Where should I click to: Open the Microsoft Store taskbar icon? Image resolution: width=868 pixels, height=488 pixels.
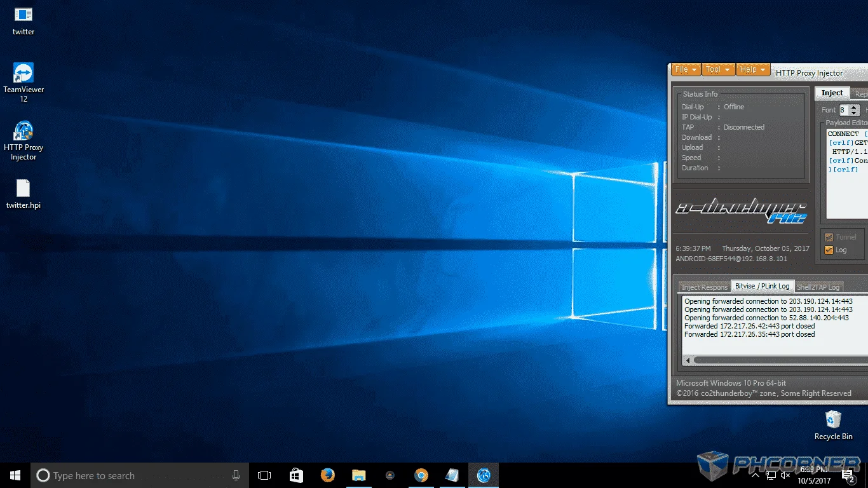(297, 475)
